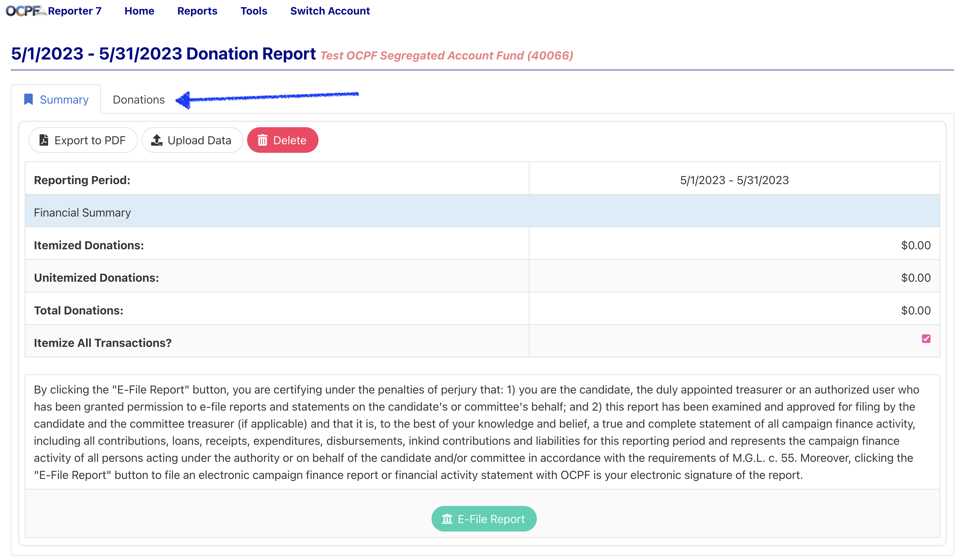Viewport: 957px width, 560px height.
Task: Open the Reports menu
Action: pos(197,11)
